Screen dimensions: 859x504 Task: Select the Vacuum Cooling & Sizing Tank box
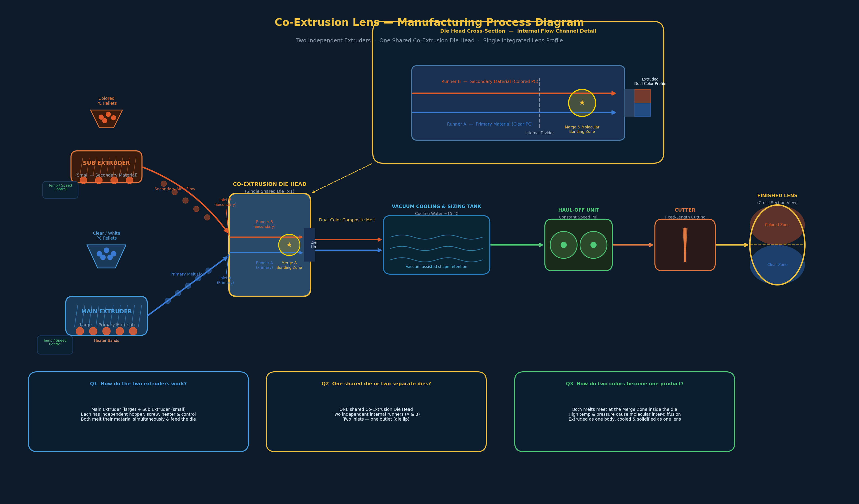[436, 245]
